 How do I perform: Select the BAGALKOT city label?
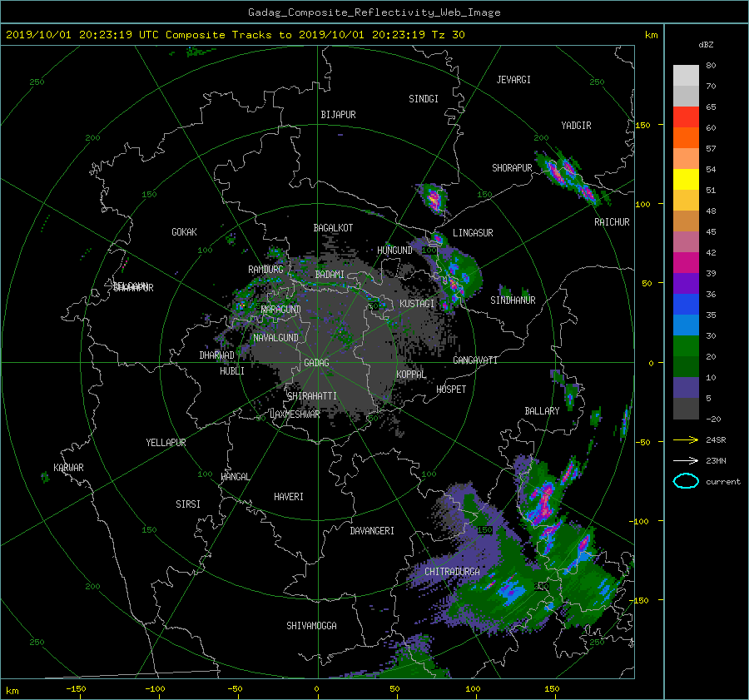(x=333, y=228)
